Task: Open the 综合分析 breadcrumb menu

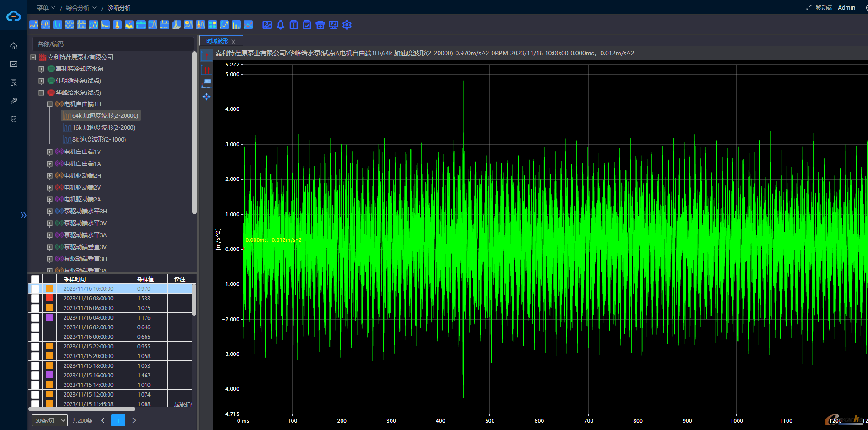Action: 81,8
